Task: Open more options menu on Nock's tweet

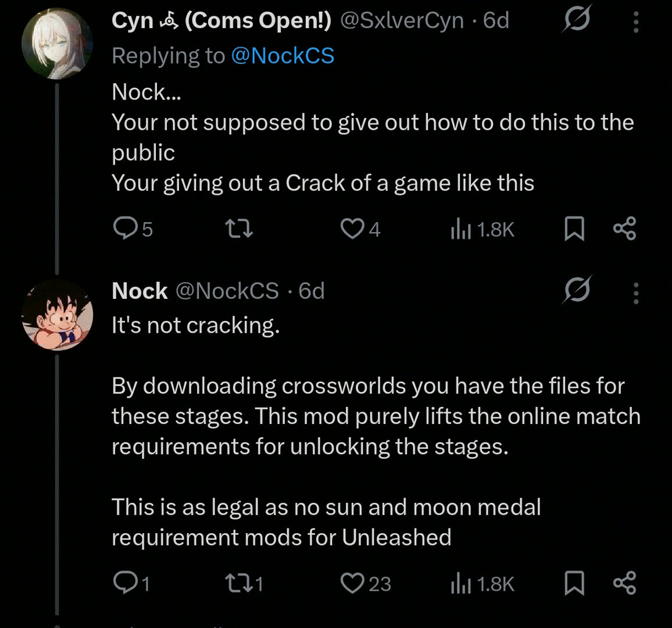Action: 636,293
